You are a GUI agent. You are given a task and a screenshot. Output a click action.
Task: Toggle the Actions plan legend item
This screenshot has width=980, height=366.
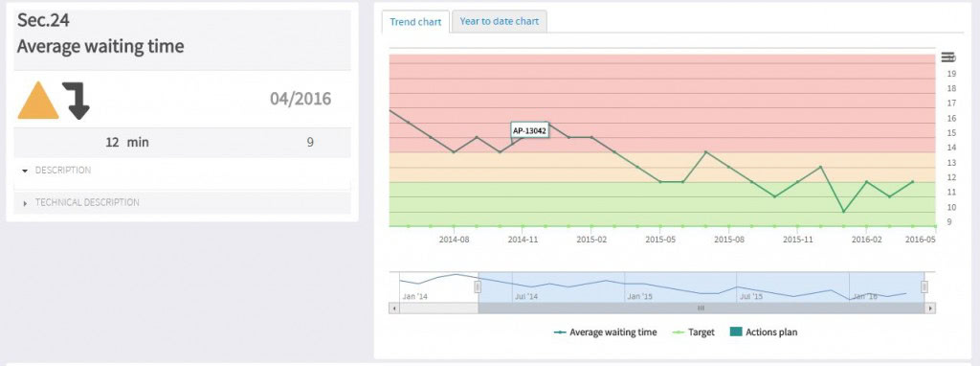coord(764,332)
